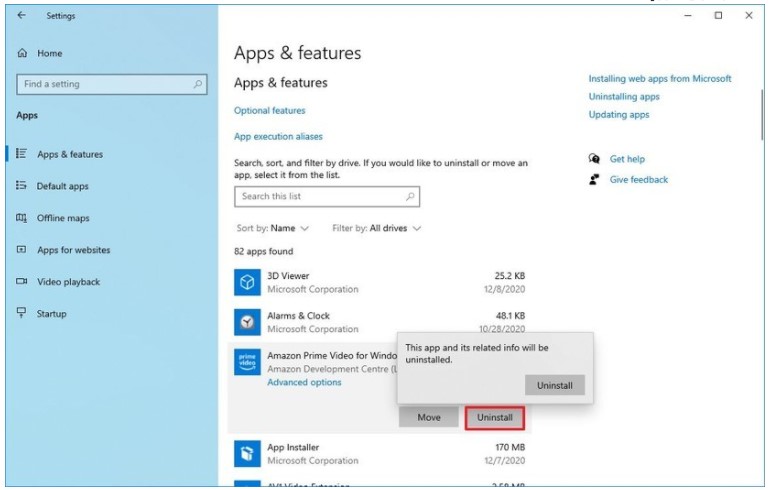Image resolution: width=772 pixels, height=490 pixels.
Task: Select Video playback in sidebar
Action: tap(68, 282)
